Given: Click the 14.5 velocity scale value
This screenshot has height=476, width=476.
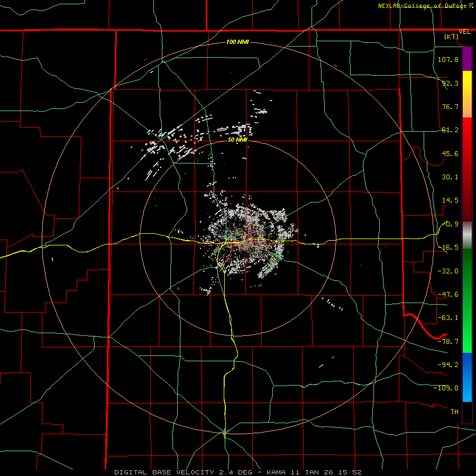Looking at the screenshot, I should [450, 200].
